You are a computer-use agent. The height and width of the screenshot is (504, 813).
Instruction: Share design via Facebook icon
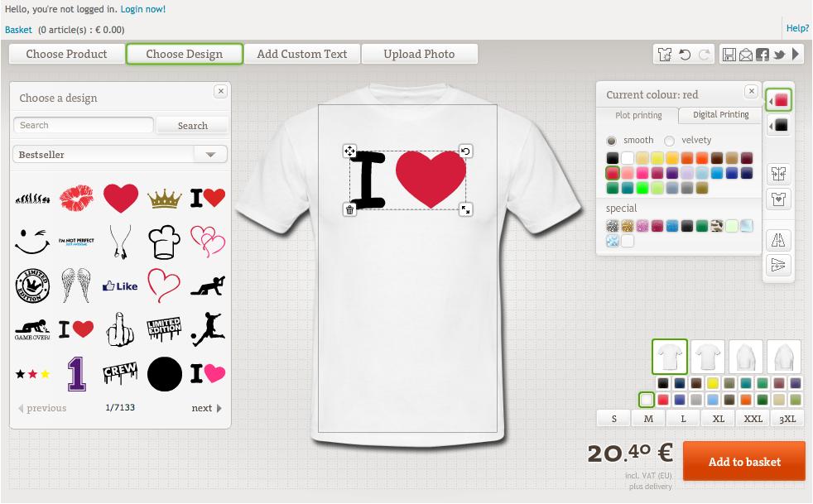(x=762, y=55)
